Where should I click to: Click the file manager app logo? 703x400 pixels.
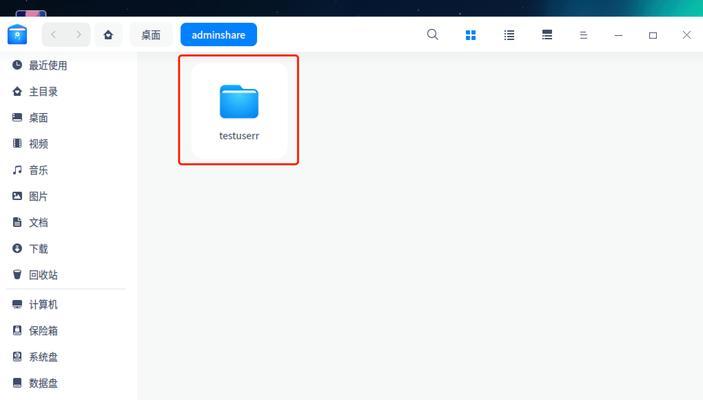click(x=17, y=35)
